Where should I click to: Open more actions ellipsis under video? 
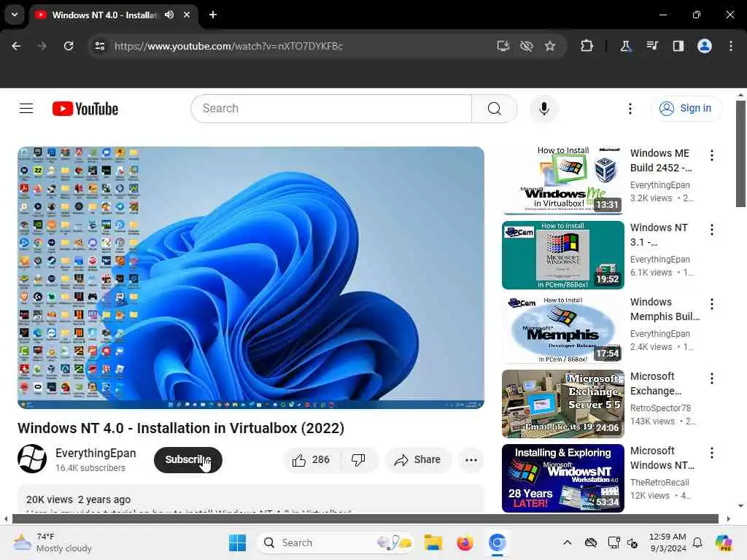point(471,460)
